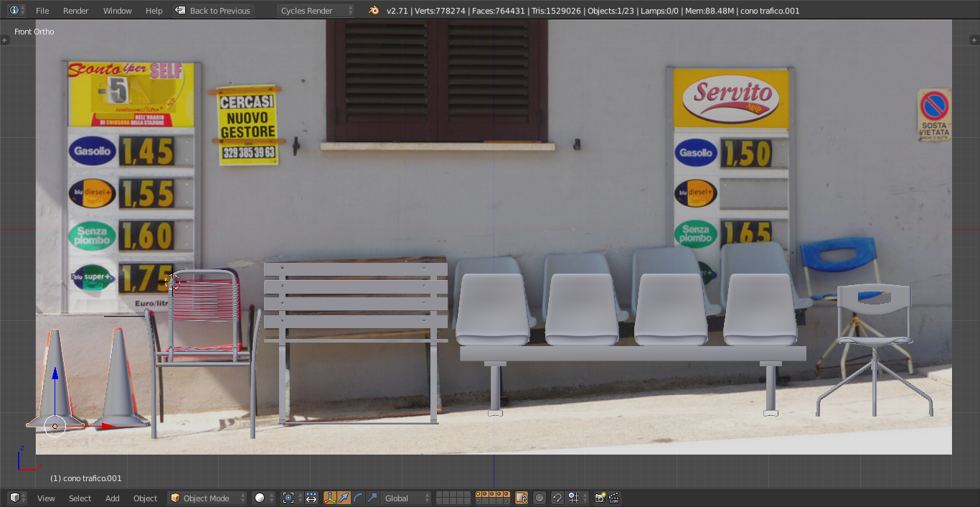Expand the tool shelf plus at left
The height and width of the screenshot is (507, 980).
[x=4, y=40]
